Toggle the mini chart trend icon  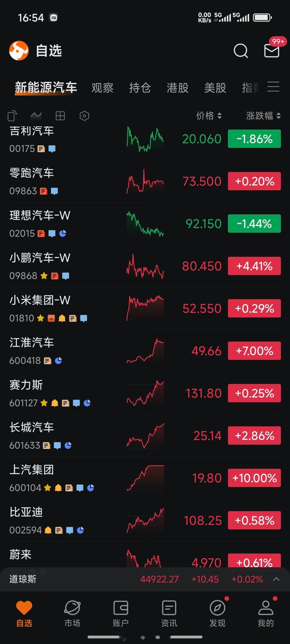coord(36,116)
